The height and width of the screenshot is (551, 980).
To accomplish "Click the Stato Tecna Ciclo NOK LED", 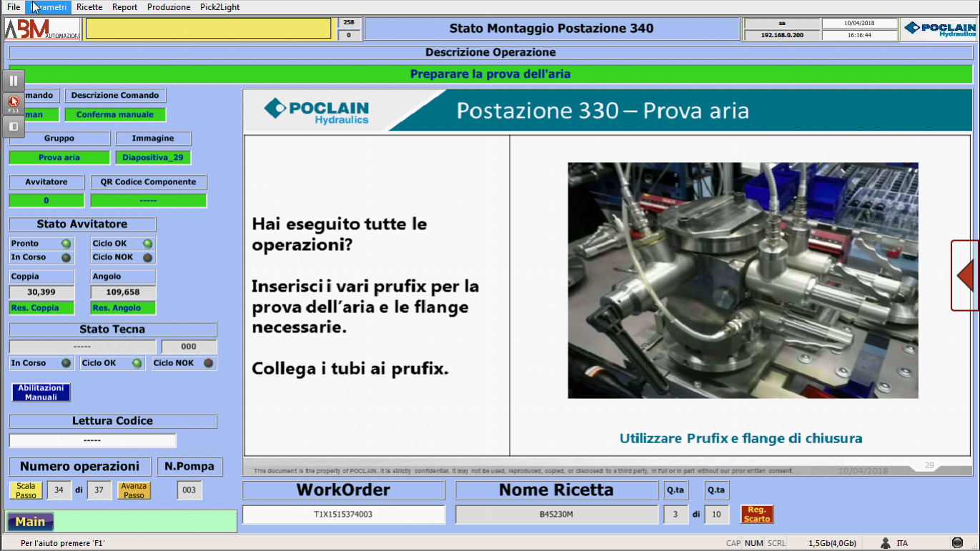I will coord(209,363).
